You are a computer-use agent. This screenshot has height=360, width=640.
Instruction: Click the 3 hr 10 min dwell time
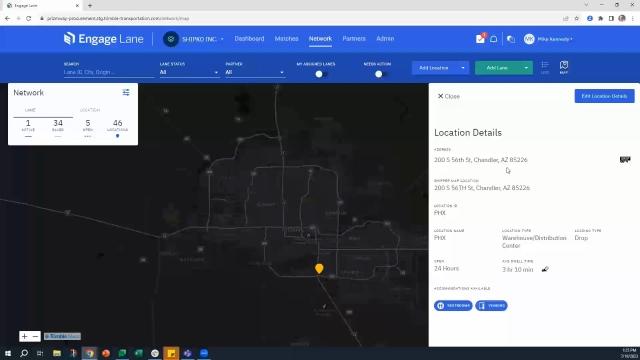coord(518,269)
